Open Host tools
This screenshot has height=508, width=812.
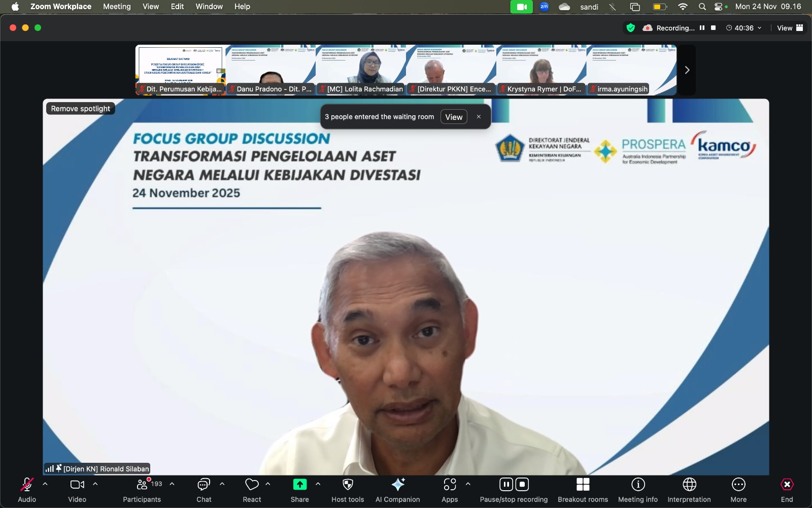348,484
